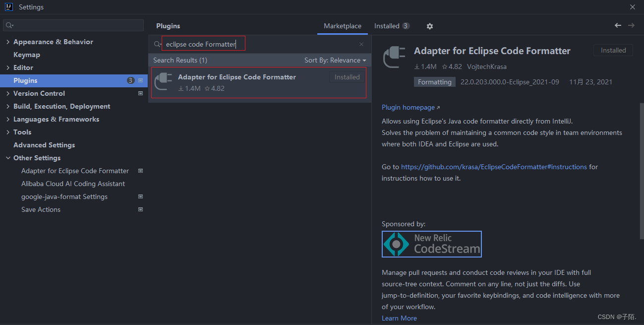The height and width of the screenshot is (325, 644).
Task: Open google-java-format Settings page
Action: tap(64, 196)
